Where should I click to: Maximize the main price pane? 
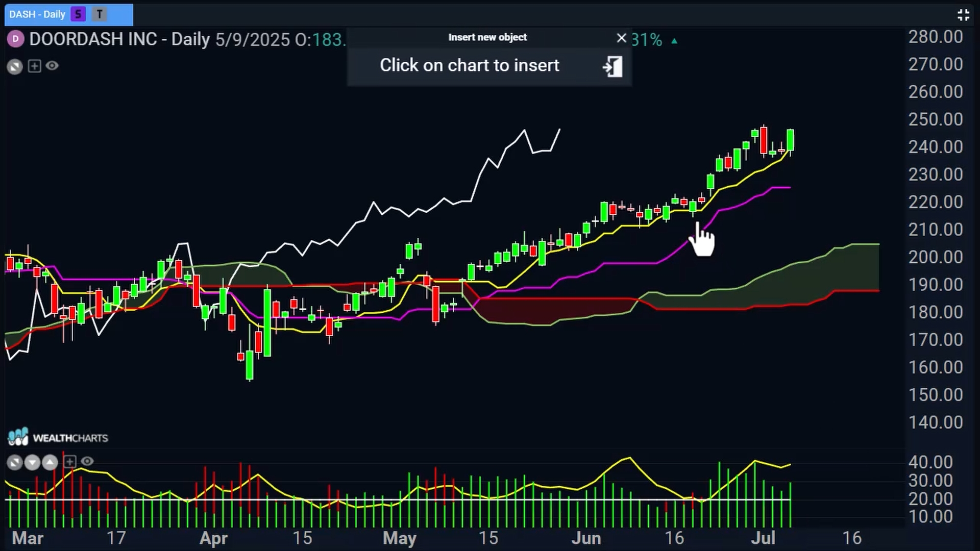15,66
